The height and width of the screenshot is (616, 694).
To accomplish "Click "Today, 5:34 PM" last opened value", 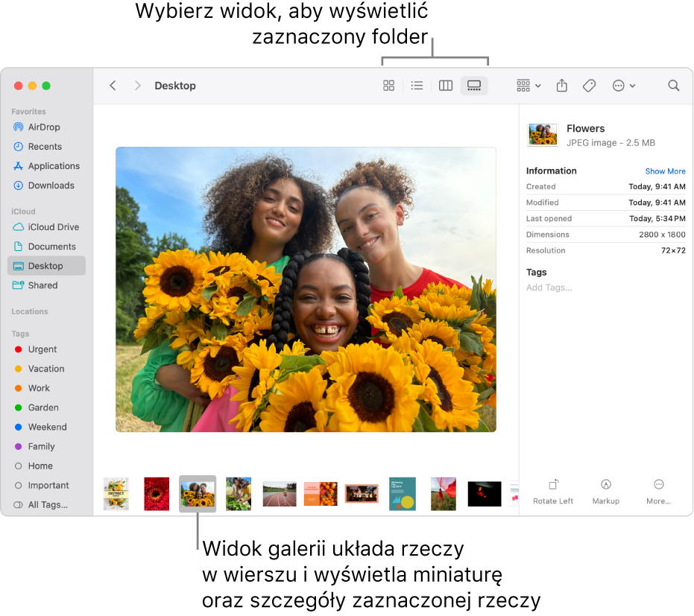I will click(657, 218).
